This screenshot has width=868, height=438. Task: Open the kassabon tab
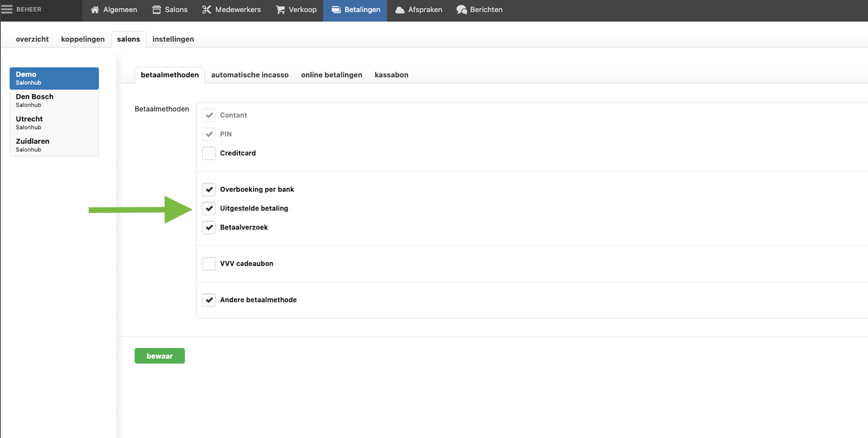pyautogui.click(x=391, y=75)
